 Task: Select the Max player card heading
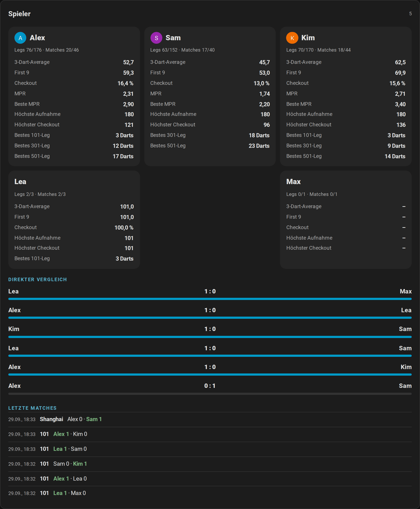click(293, 182)
